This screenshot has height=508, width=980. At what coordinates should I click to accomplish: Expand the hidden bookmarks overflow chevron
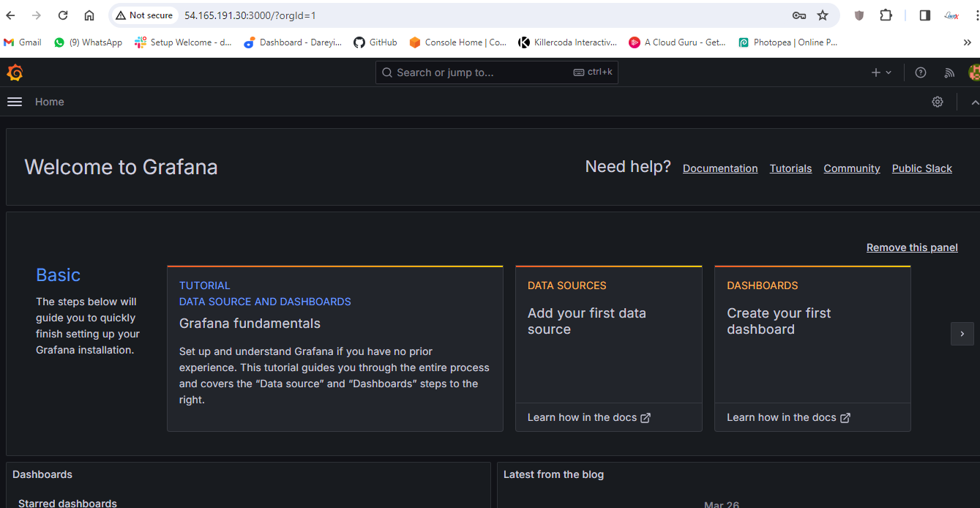pos(967,42)
